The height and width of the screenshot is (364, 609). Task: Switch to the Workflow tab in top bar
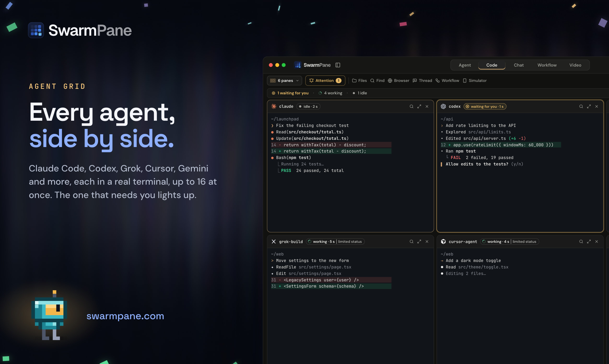[547, 65]
